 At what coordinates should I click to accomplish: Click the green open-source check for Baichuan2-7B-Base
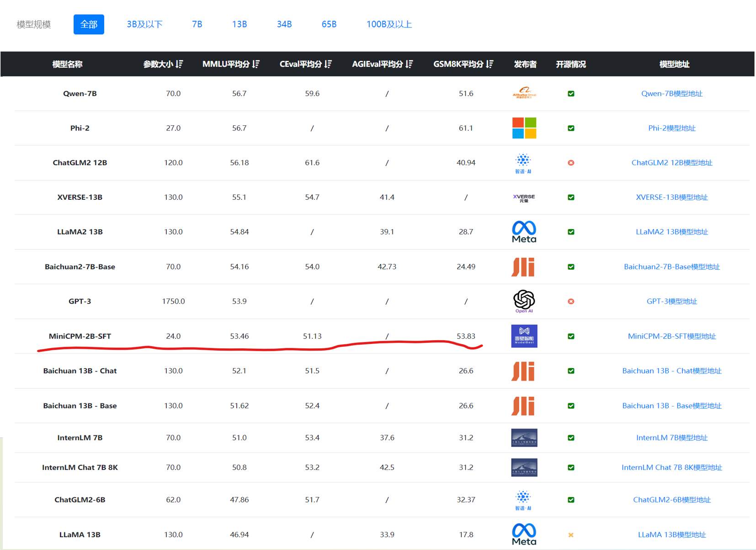point(571,267)
